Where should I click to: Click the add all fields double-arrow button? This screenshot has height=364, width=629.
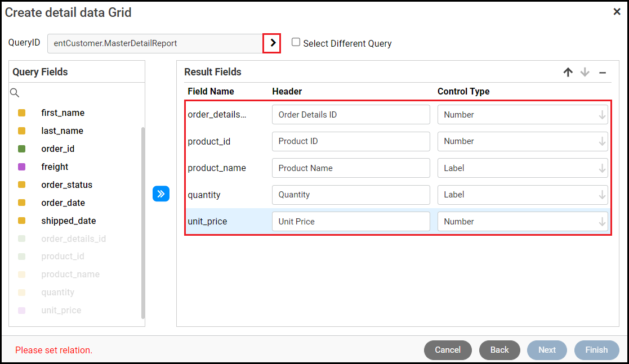pyautogui.click(x=161, y=194)
